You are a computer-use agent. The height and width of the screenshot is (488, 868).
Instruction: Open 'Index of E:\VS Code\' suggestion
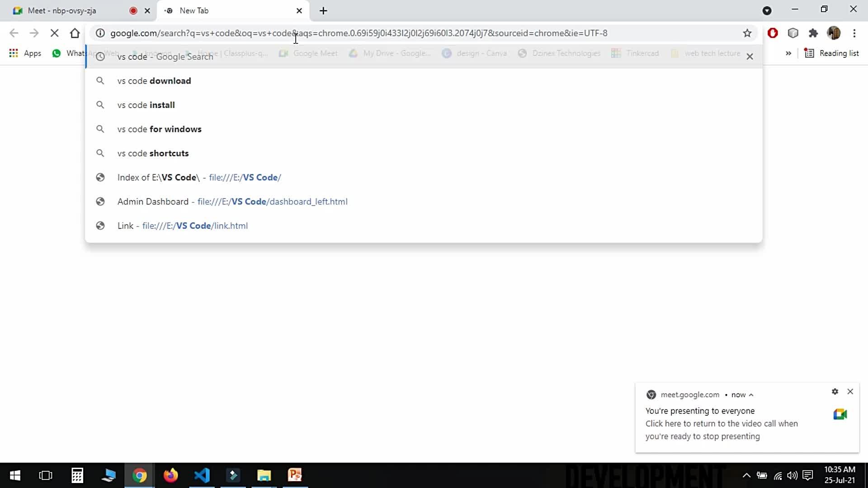tap(423, 178)
